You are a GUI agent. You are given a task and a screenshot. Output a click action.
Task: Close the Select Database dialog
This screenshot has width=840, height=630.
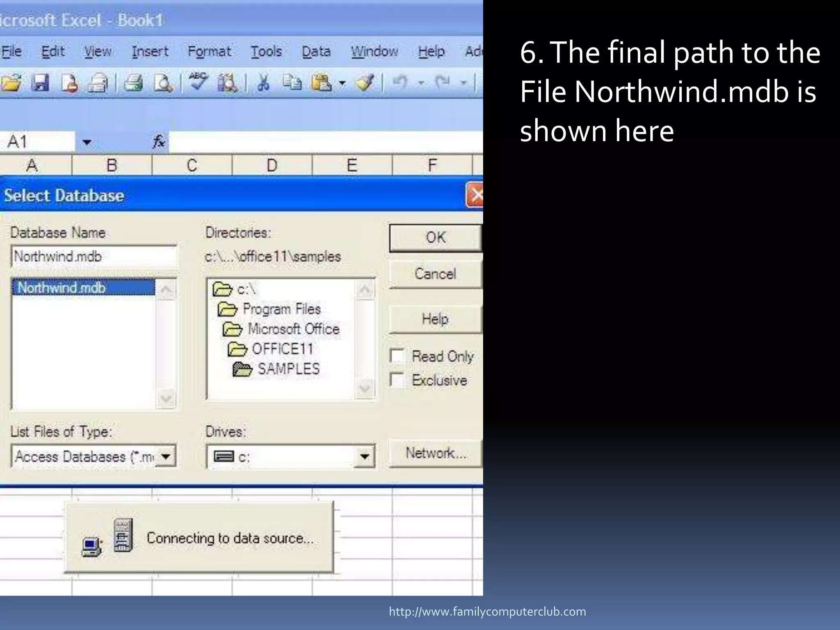click(475, 195)
